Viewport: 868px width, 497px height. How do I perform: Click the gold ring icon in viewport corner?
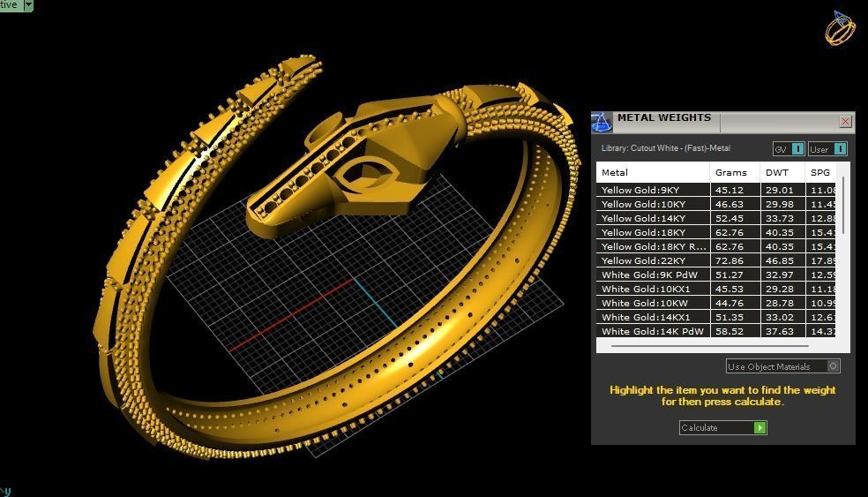[840, 28]
